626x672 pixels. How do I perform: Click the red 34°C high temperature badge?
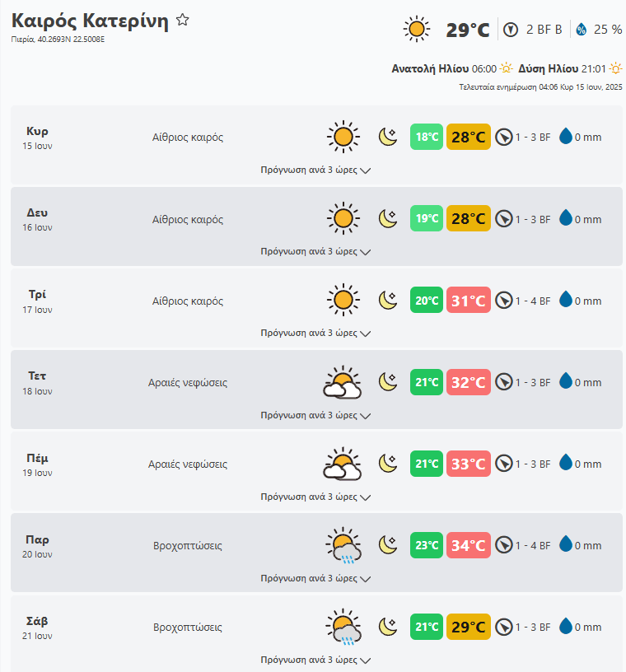(469, 545)
